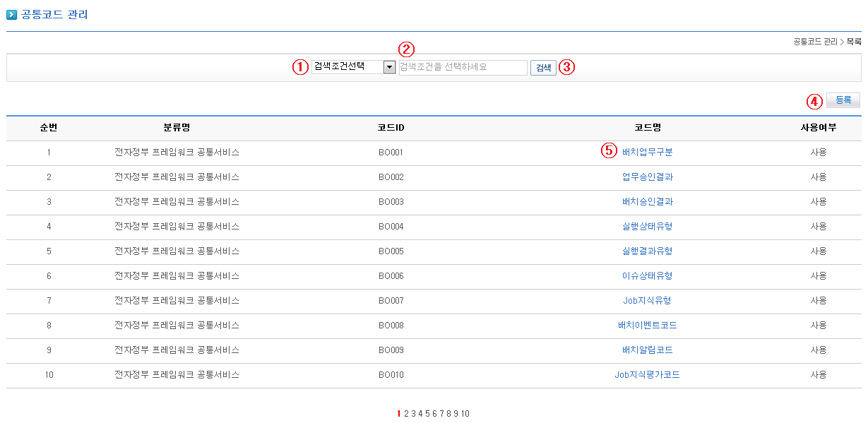Viewport: 868px width, 423px height.
Task: Click the 공통코드 관리 title icon
Action: (11, 14)
